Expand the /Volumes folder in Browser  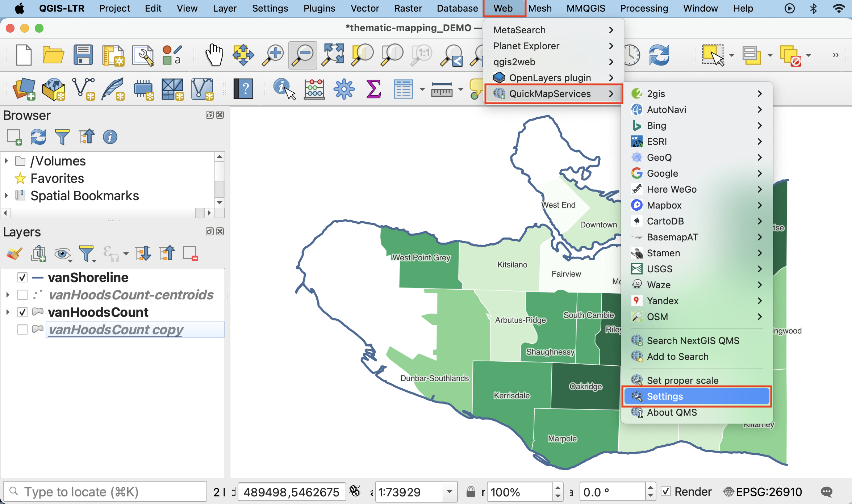coord(6,161)
